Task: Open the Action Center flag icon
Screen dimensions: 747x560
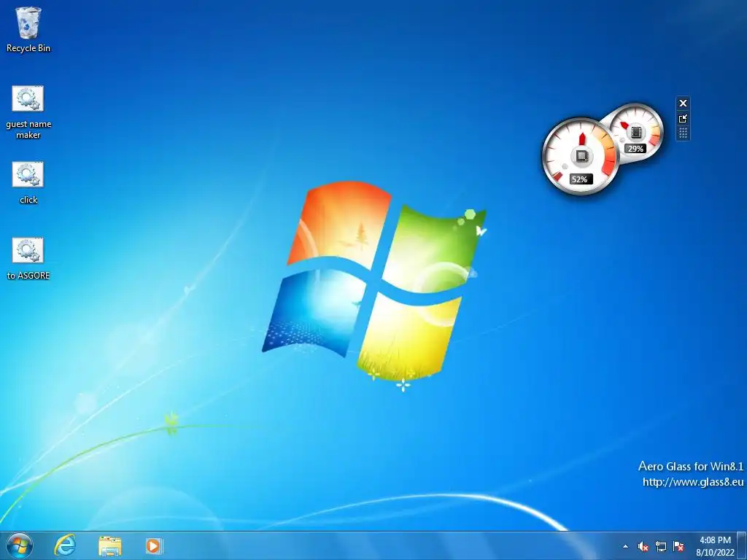Action: 678,547
